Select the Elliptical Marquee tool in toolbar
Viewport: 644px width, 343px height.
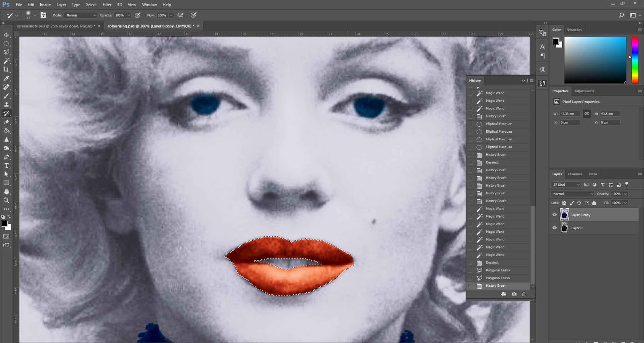click(x=6, y=43)
